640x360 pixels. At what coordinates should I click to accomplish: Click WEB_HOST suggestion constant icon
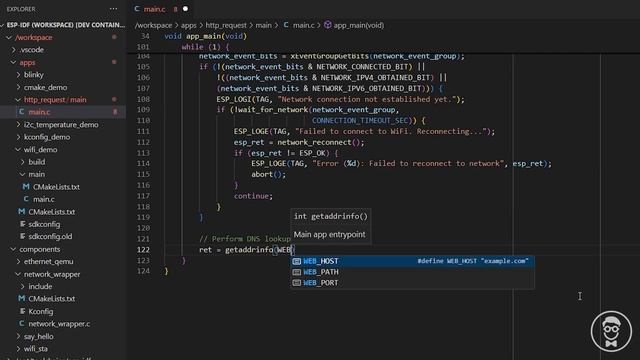pos(297,261)
